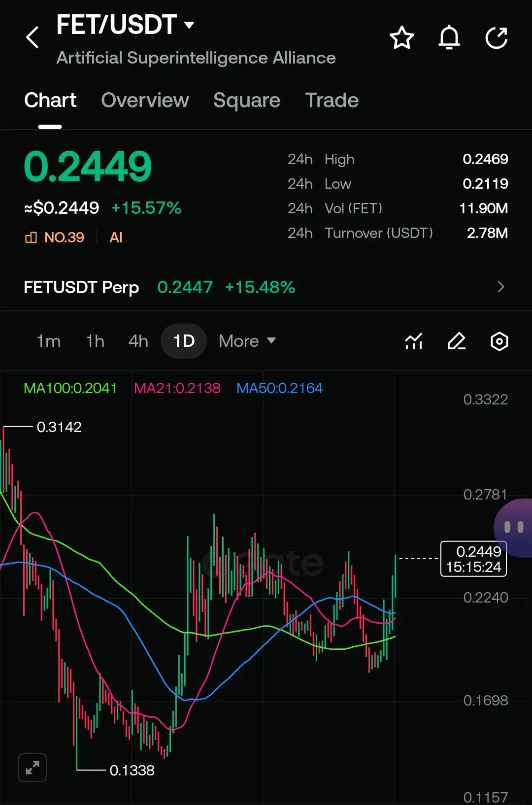Tap the 24h Turnover value 2.78M
The height and width of the screenshot is (805, 532).
[487, 233]
